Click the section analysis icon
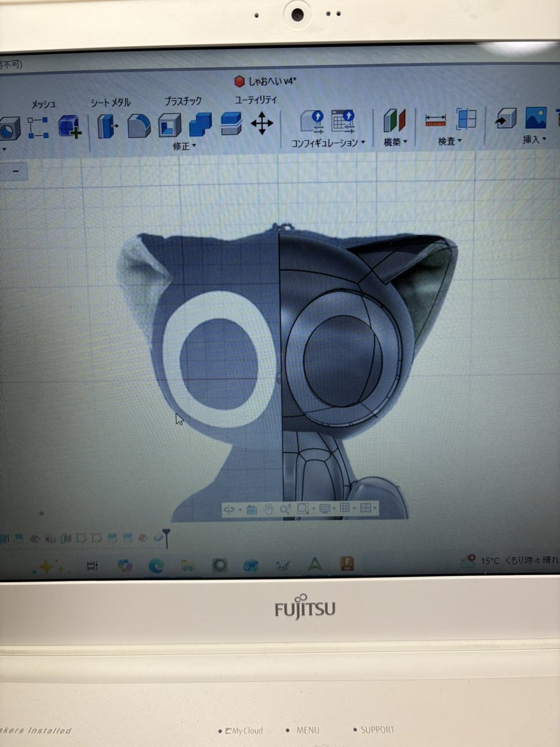This screenshot has width=560, height=747. pyautogui.click(x=465, y=119)
